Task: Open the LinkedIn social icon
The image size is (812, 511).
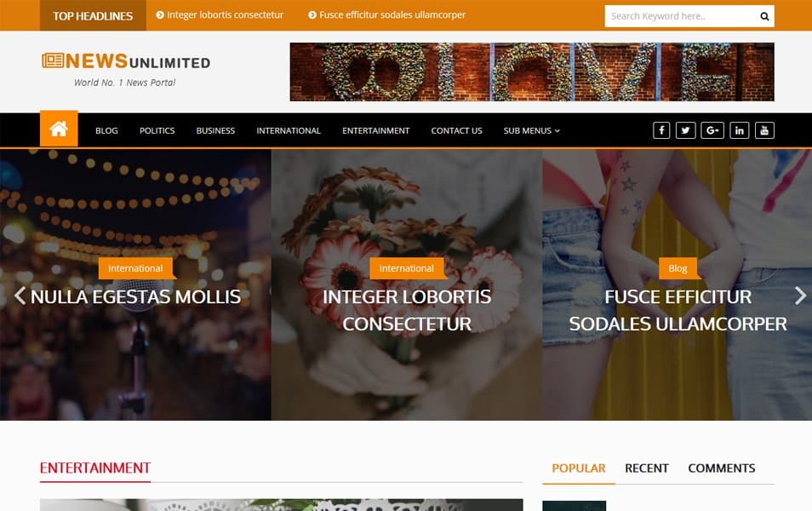Action: coord(740,130)
